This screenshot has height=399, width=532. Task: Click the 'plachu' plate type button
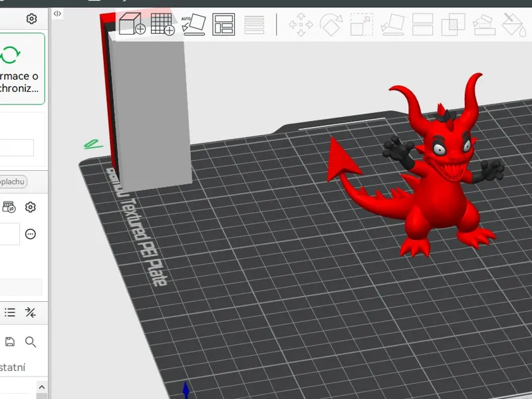click(x=13, y=182)
